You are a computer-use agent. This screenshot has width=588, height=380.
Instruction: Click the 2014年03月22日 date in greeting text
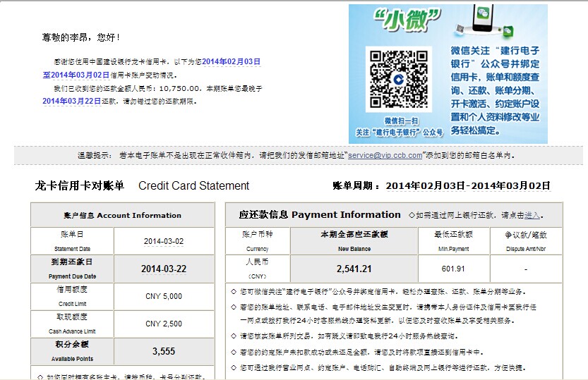pyautogui.click(x=71, y=101)
